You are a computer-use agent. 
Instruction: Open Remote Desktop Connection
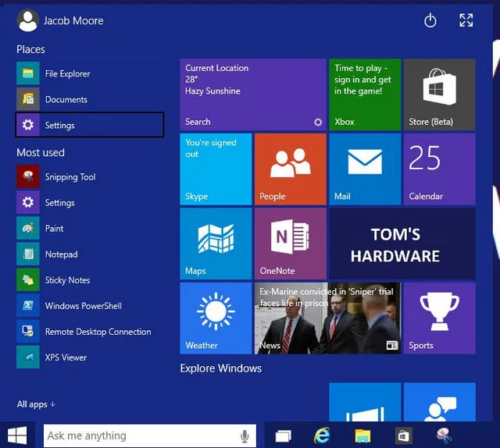click(x=90, y=332)
